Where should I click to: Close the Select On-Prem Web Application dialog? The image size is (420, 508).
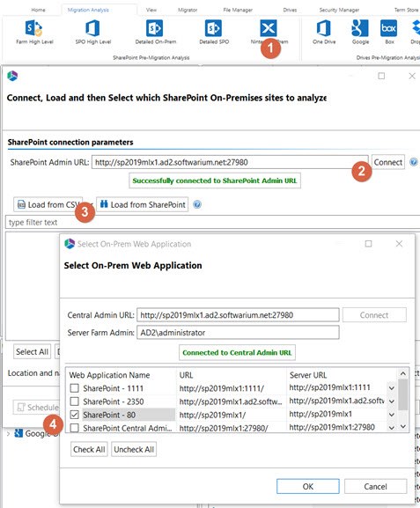pos(399,244)
